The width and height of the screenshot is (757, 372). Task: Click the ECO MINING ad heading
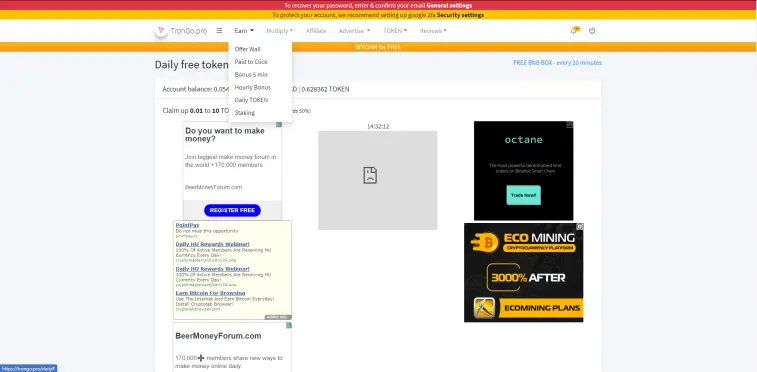[x=539, y=237]
